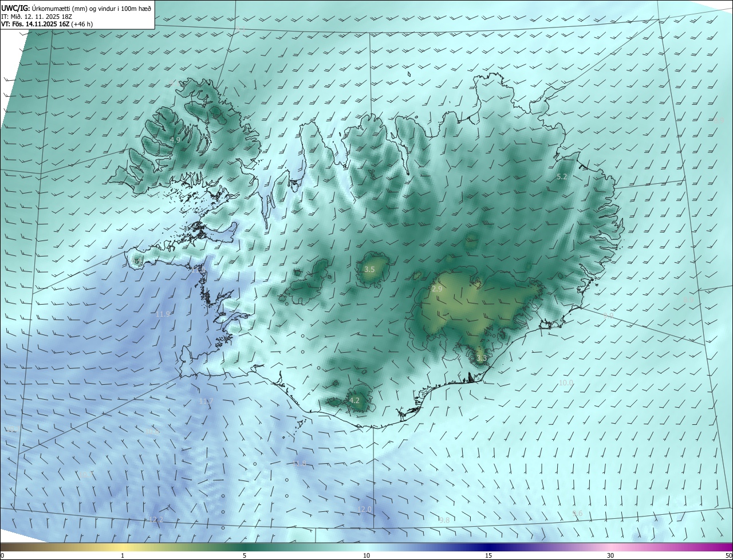Click the 9.6 value in the southeast sea
This screenshot has width=733, height=560.
[577, 514]
